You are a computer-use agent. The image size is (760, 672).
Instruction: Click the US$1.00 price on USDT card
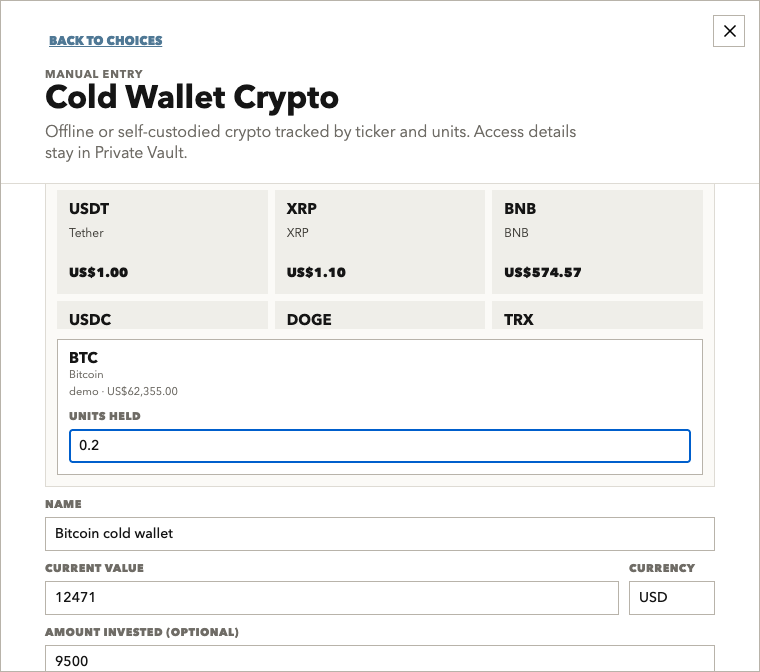pyautogui.click(x=98, y=272)
